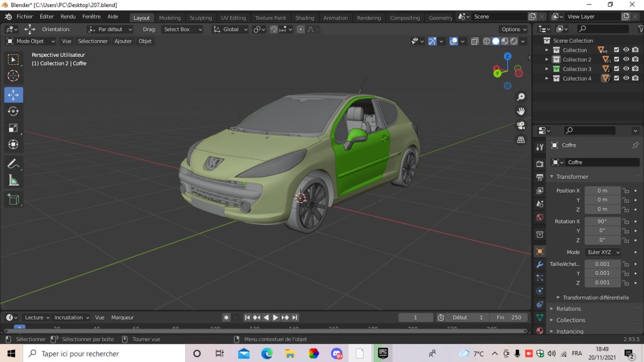The image size is (644, 362).
Task: Open the Modifiers wrench tab
Action: pos(540,264)
